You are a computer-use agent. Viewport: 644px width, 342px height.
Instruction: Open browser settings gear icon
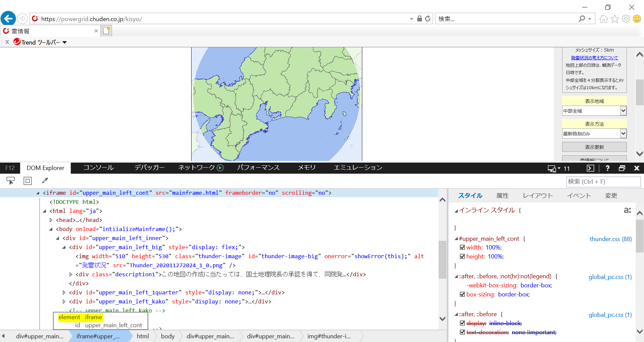click(x=626, y=19)
